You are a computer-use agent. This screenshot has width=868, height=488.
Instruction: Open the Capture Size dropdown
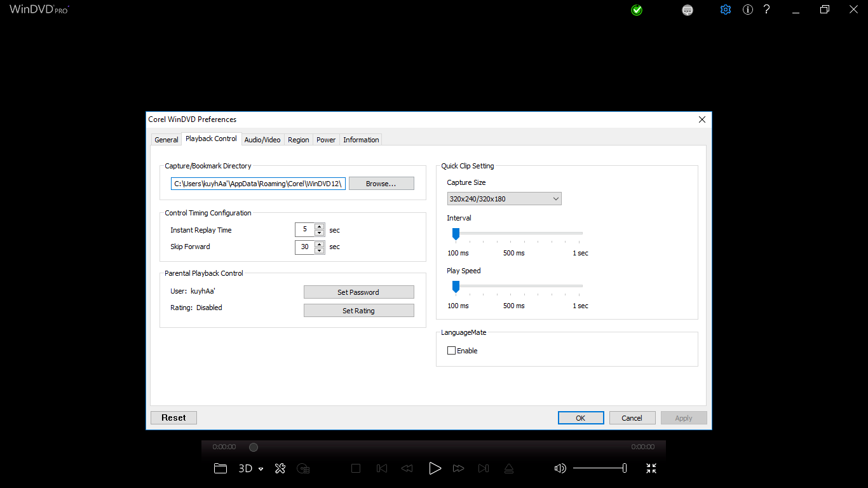(504, 199)
